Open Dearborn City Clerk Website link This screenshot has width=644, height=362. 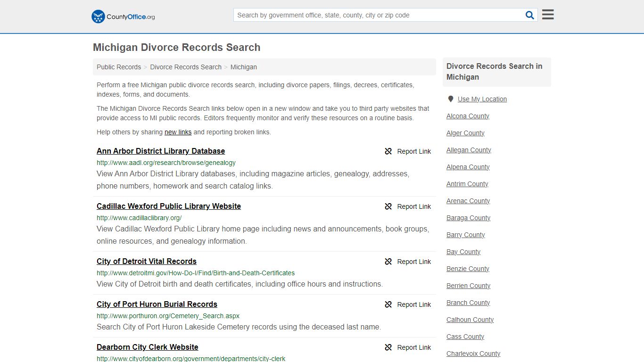(x=148, y=347)
